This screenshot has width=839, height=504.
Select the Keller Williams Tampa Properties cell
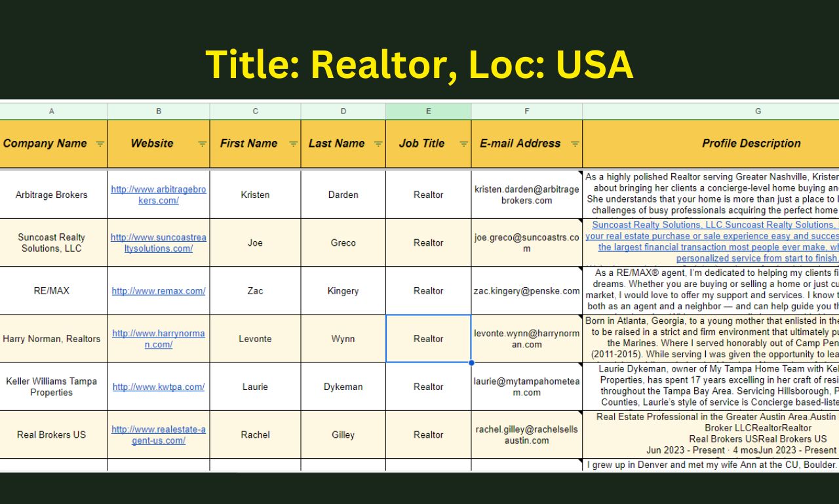pos(52,387)
